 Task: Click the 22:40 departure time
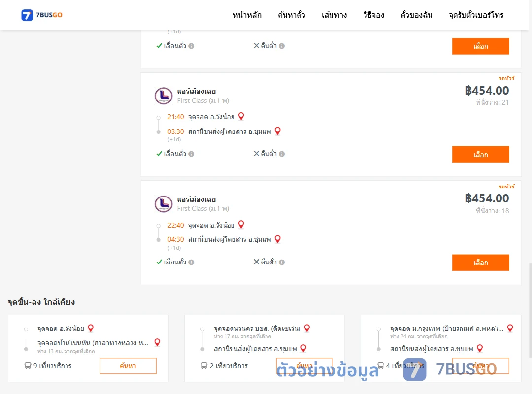(x=176, y=225)
